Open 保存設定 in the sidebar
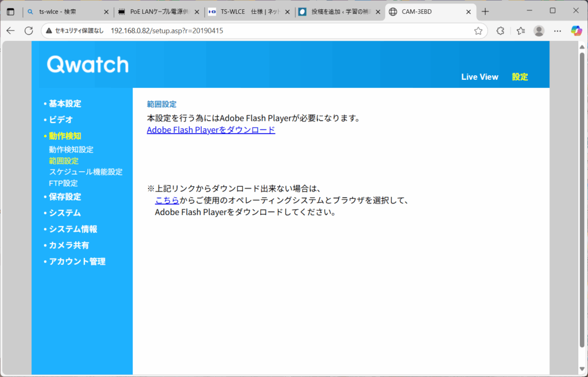Viewport: 588px width, 377px height. click(x=65, y=197)
